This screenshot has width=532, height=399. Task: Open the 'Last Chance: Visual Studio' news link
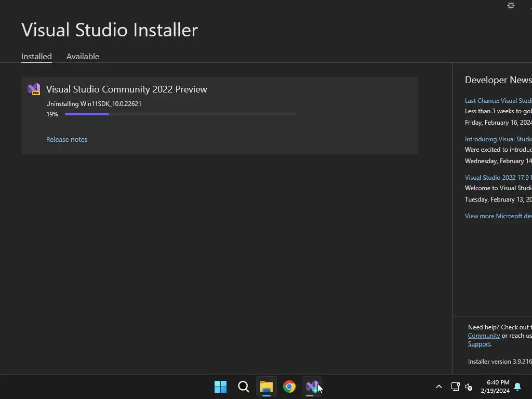pyautogui.click(x=498, y=101)
